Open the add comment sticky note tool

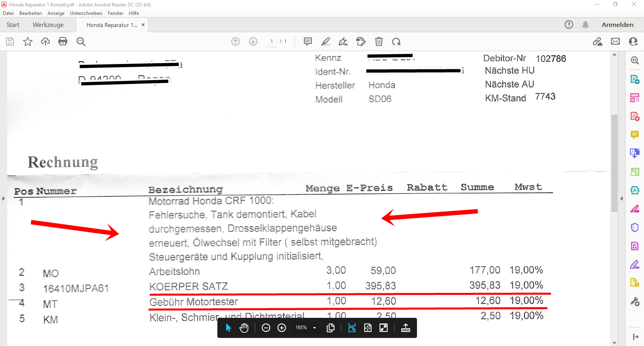click(x=308, y=41)
